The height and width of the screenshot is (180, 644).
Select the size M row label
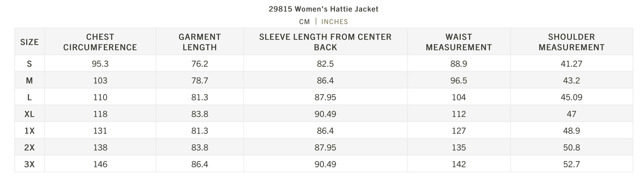coord(29,80)
